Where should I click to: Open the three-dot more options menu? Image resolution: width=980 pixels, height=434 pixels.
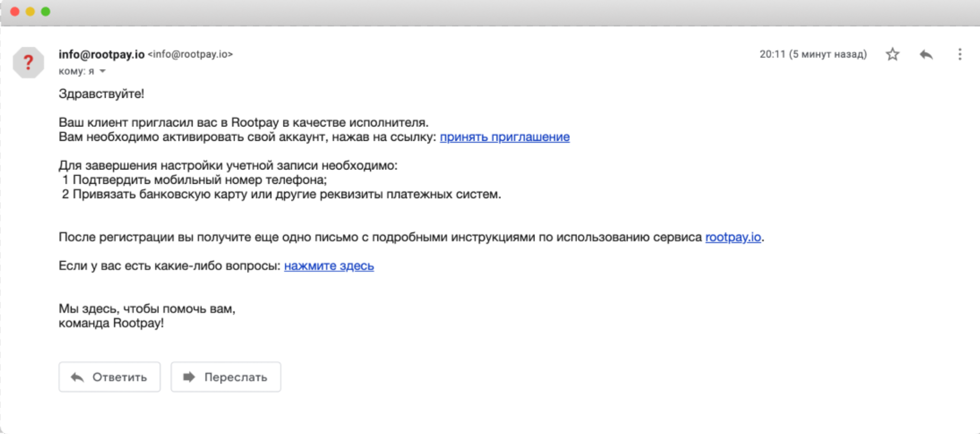959,54
